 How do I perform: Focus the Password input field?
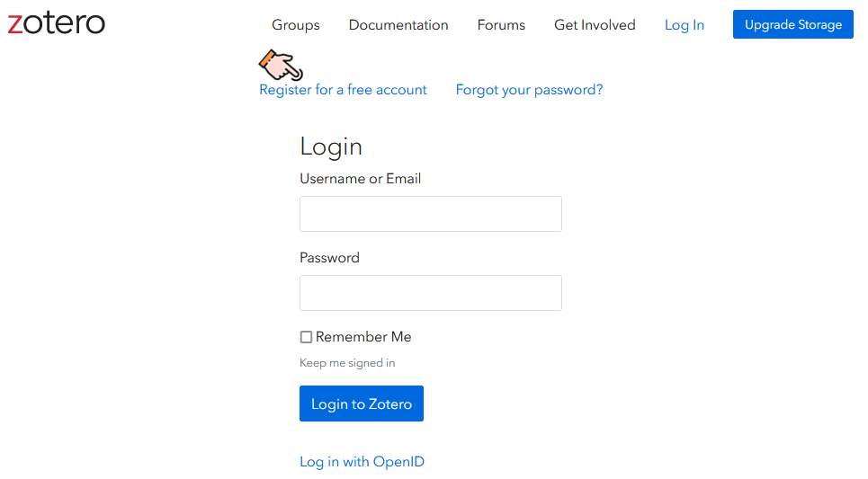(x=431, y=293)
